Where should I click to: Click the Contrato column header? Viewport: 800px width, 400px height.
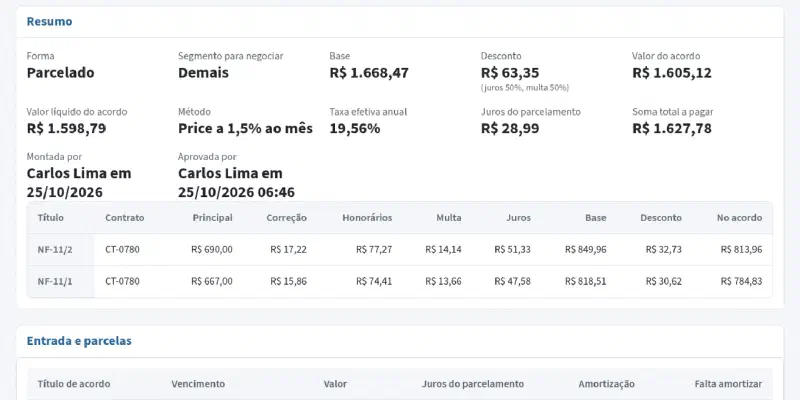(x=124, y=218)
